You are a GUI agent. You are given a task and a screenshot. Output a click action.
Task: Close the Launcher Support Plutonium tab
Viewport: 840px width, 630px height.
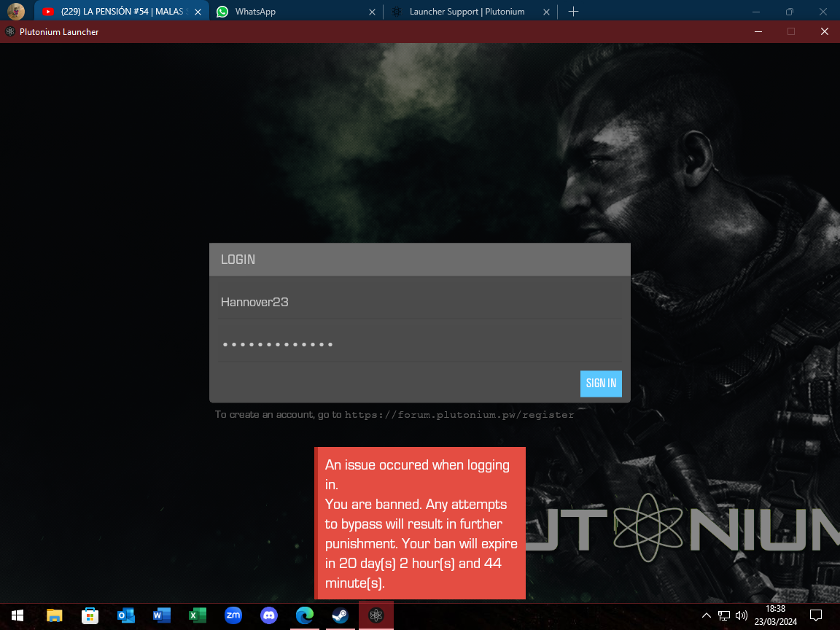[x=546, y=12]
